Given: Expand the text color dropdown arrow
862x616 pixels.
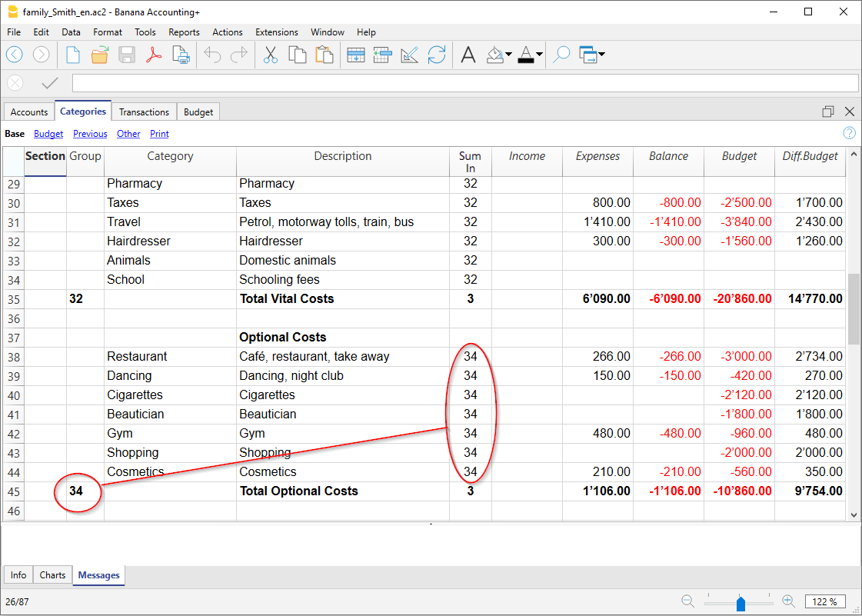Looking at the screenshot, I should pyautogui.click(x=539, y=55).
